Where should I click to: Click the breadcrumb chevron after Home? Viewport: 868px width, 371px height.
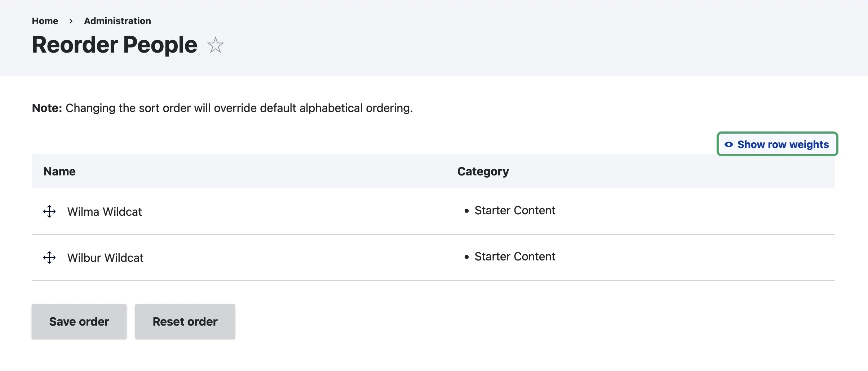tap(71, 21)
